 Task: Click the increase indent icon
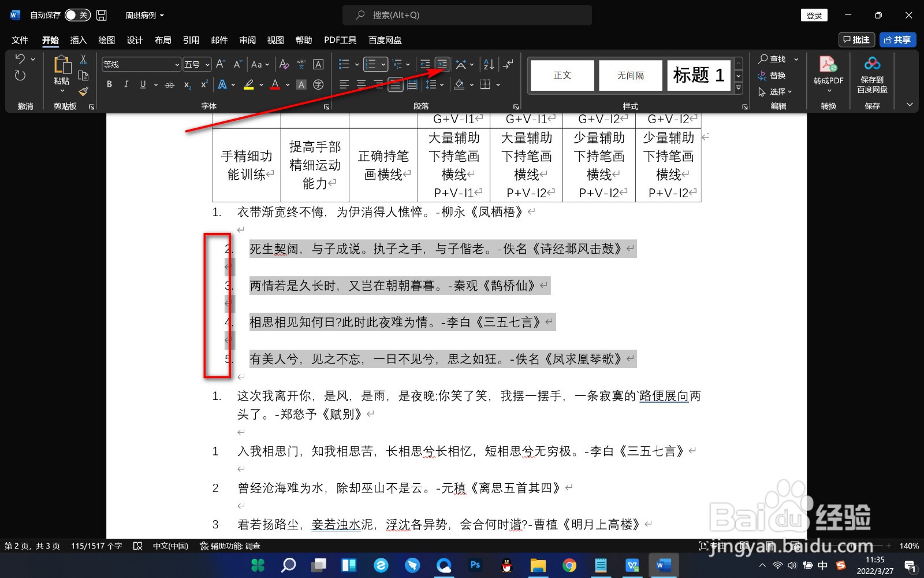pyautogui.click(x=442, y=64)
